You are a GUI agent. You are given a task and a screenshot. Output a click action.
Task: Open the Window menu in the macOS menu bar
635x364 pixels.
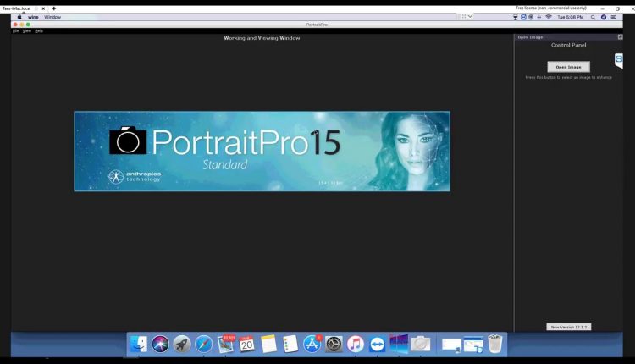click(x=52, y=17)
